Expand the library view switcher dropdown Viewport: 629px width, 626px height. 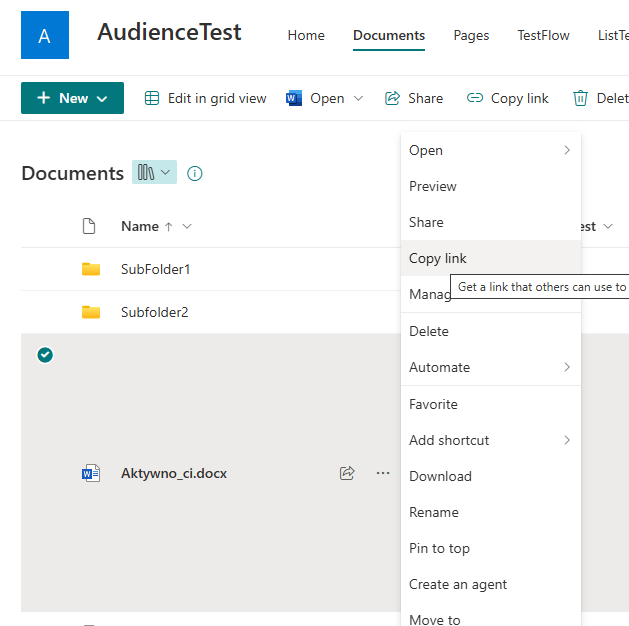tap(154, 173)
